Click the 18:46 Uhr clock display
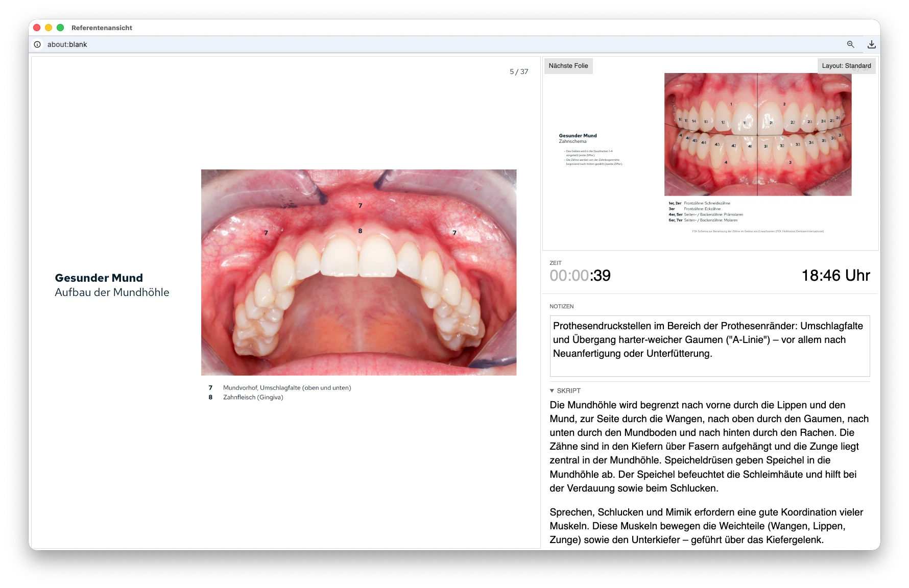Viewport: 909px width, 588px height. pyautogui.click(x=835, y=276)
